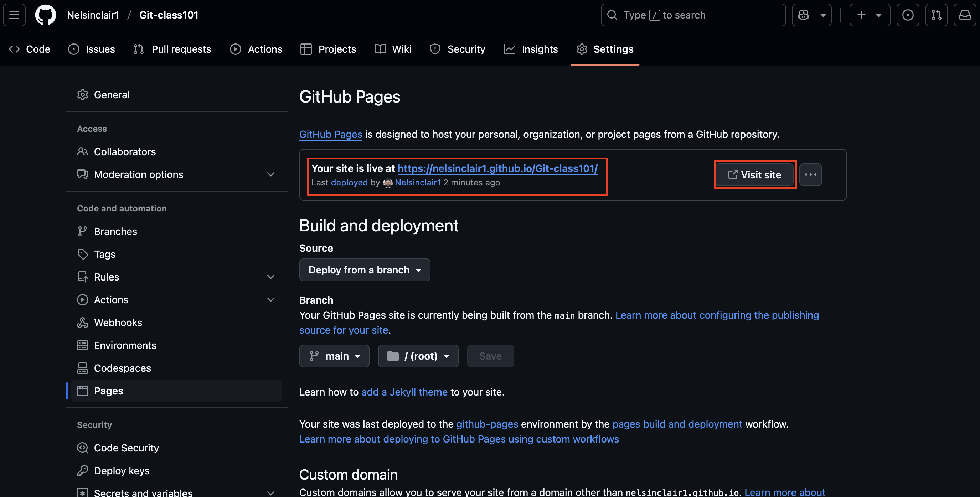Viewport: 980px width, 497px height.
Task: Click 'add a Jekyll theme' link
Action: [404, 392]
